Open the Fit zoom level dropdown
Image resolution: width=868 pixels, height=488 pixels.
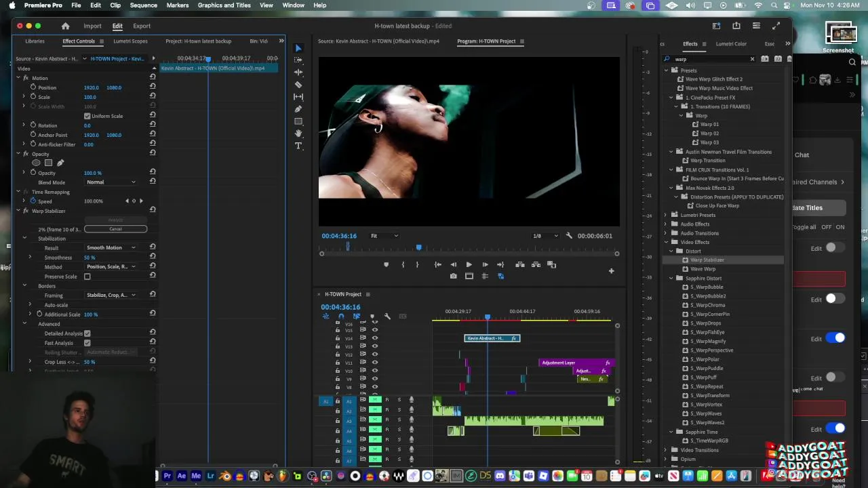(x=384, y=236)
